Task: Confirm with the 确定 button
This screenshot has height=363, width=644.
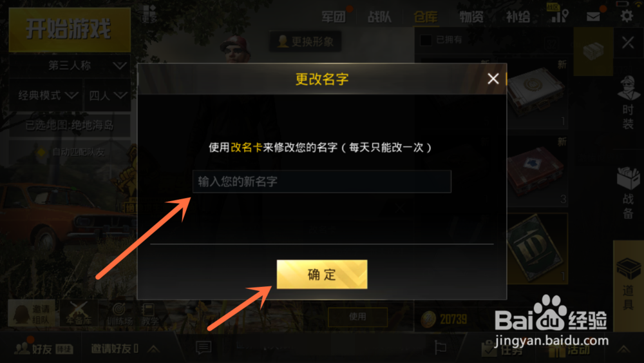Action: [322, 274]
